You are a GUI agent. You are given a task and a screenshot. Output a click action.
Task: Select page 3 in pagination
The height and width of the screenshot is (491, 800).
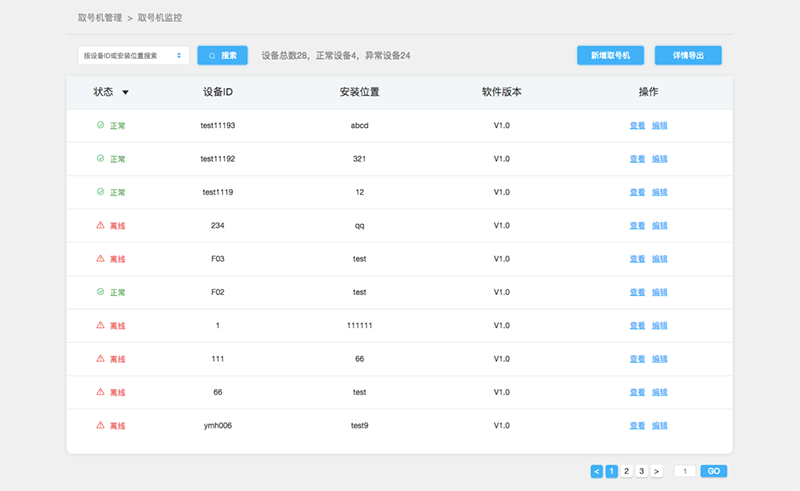tap(642, 471)
